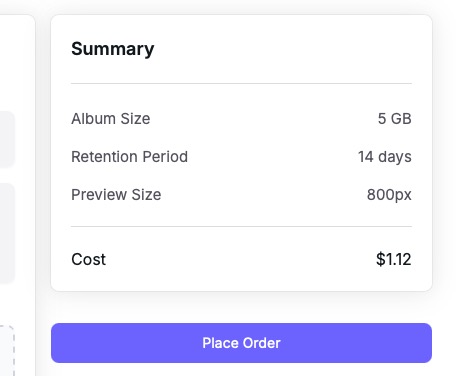Click blank space between Album Size and 5 GB
456x376 pixels.
click(x=263, y=119)
